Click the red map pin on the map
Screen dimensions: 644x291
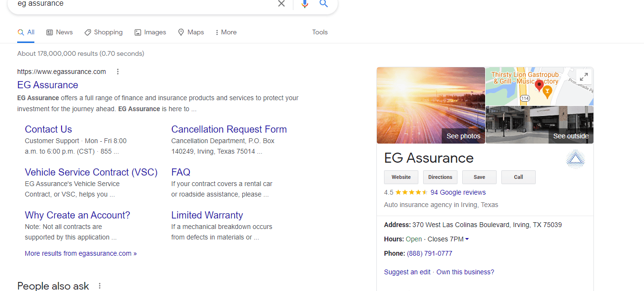pyautogui.click(x=539, y=86)
